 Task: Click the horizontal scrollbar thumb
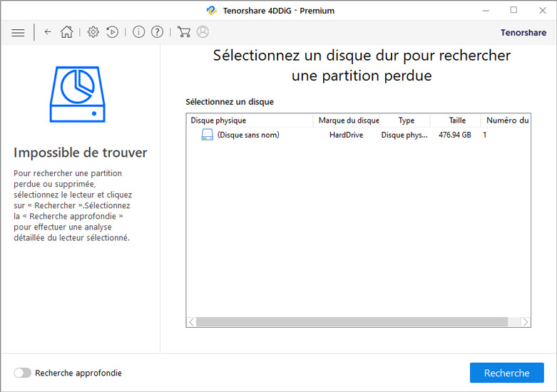tap(352, 322)
